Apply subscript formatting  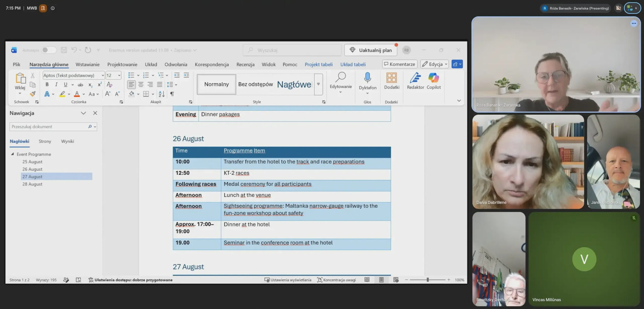point(90,85)
